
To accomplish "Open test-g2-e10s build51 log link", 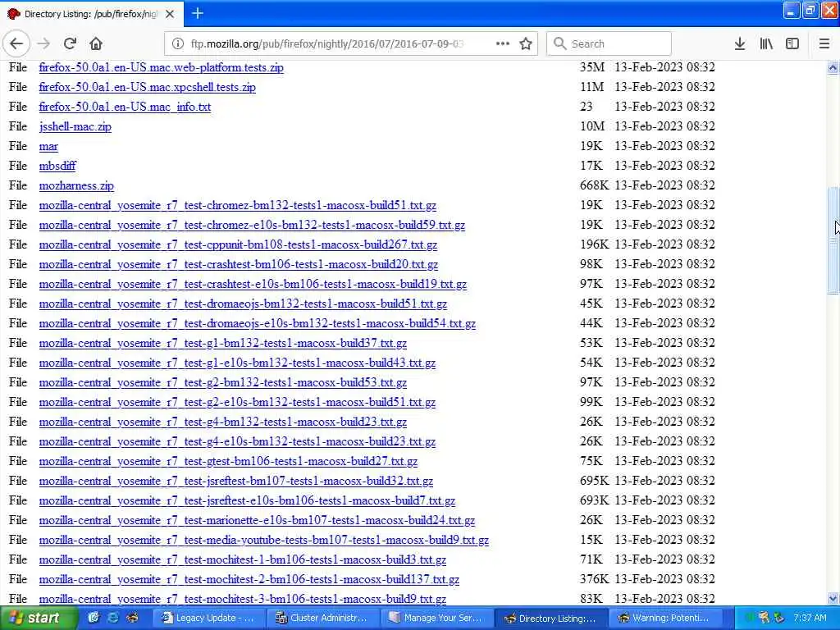I will click(237, 402).
